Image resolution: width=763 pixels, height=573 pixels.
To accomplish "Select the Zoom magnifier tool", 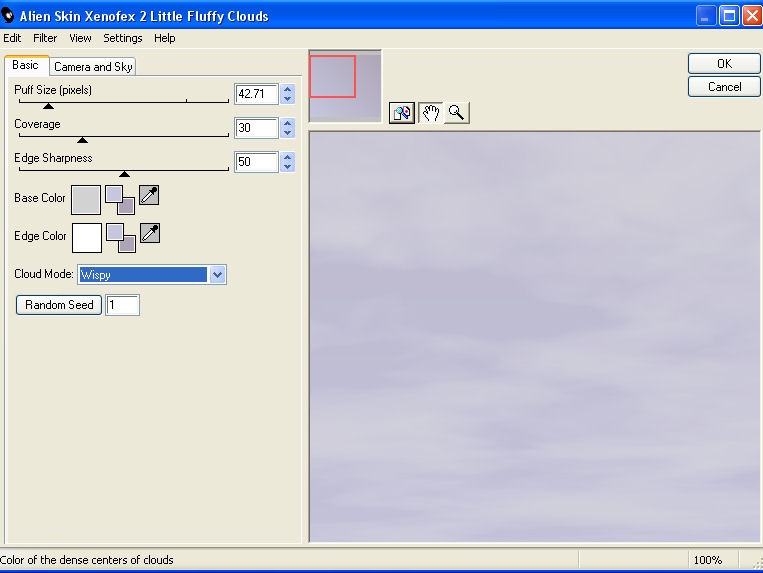I will (x=456, y=113).
